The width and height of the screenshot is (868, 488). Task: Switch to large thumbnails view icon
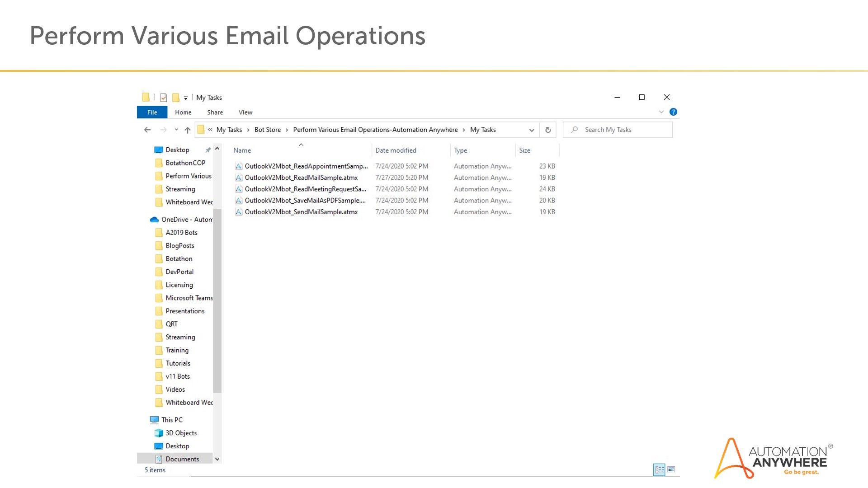point(671,469)
